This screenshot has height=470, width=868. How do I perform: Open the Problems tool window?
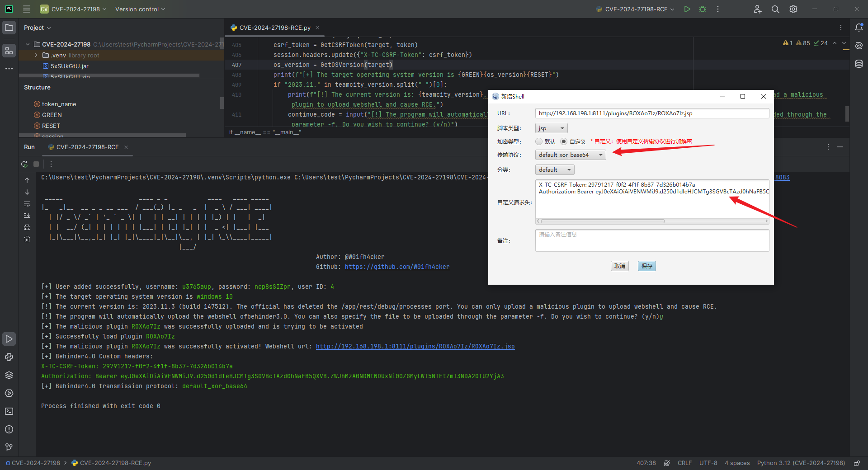9,429
